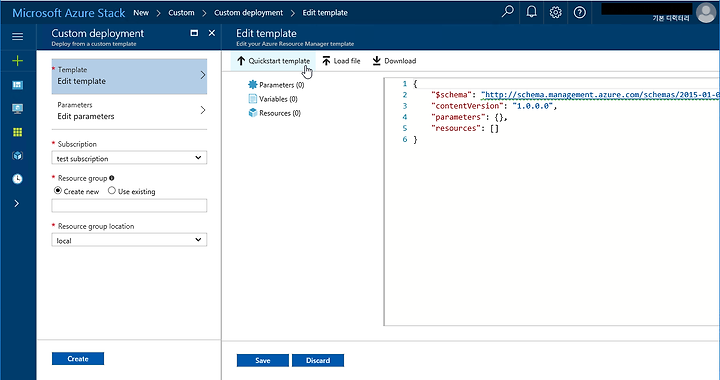
Task: Click the Discard button
Action: (318, 360)
